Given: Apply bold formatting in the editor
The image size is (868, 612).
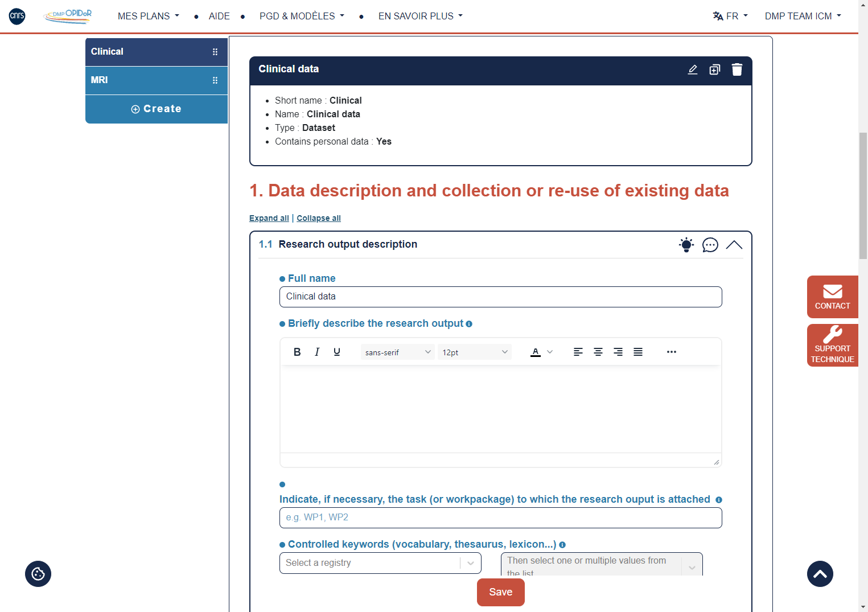Looking at the screenshot, I should point(297,352).
